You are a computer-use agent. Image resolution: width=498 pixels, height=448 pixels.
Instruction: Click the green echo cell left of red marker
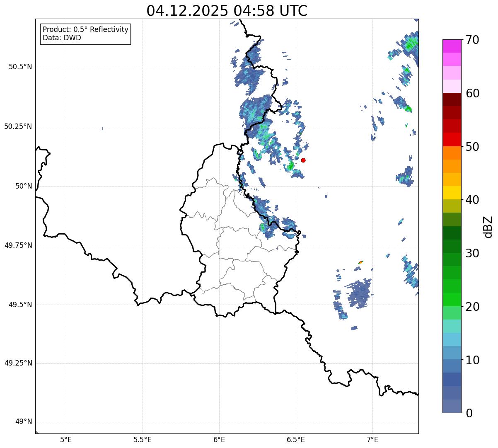point(290,166)
